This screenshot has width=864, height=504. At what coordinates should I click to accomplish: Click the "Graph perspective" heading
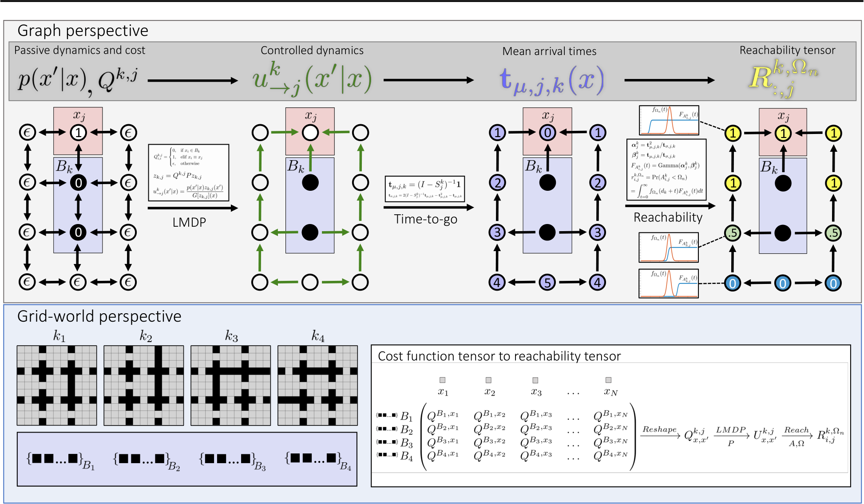point(83,31)
